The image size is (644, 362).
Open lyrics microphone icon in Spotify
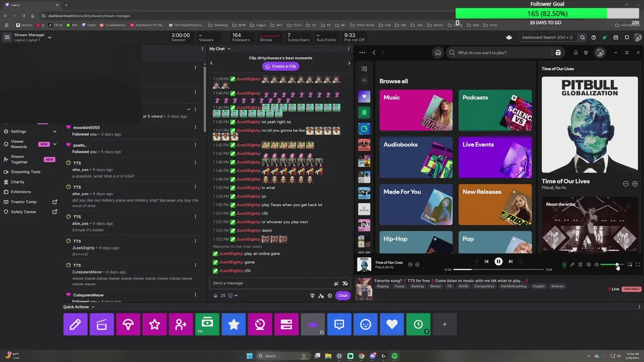coord(572,264)
